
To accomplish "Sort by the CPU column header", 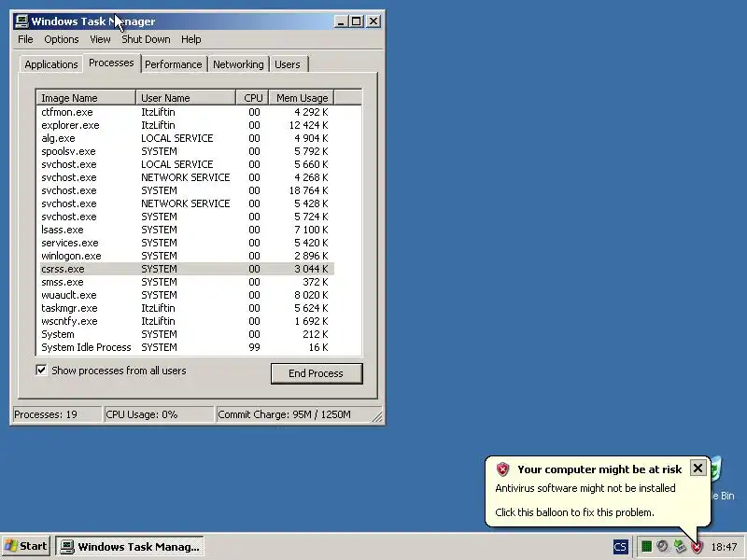I will point(252,98).
